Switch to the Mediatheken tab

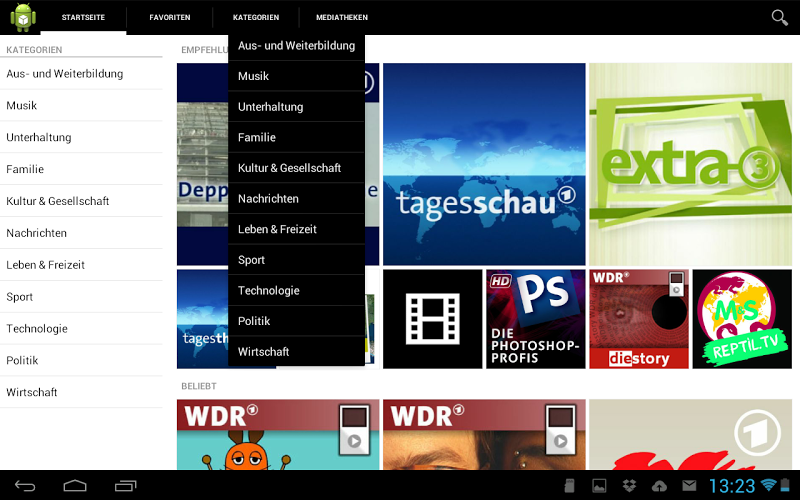(x=342, y=17)
